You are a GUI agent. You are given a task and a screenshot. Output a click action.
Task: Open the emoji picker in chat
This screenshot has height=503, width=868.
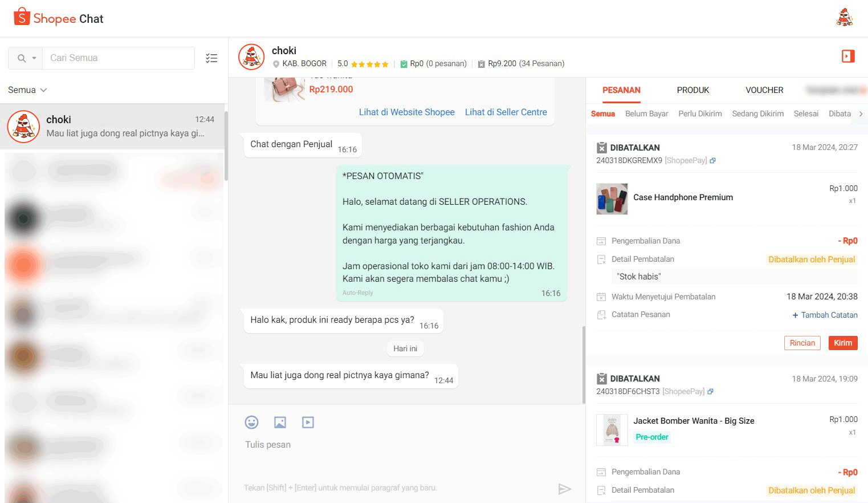pos(252,422)
